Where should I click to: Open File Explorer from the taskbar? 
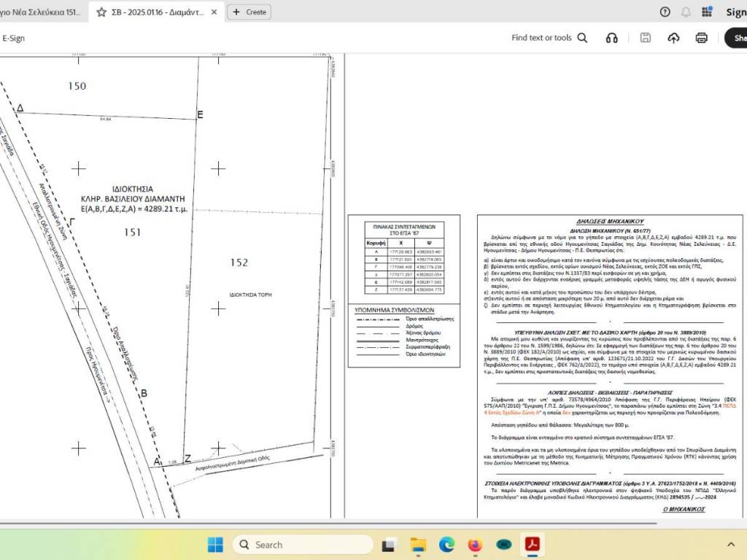(x=418, y=545)
